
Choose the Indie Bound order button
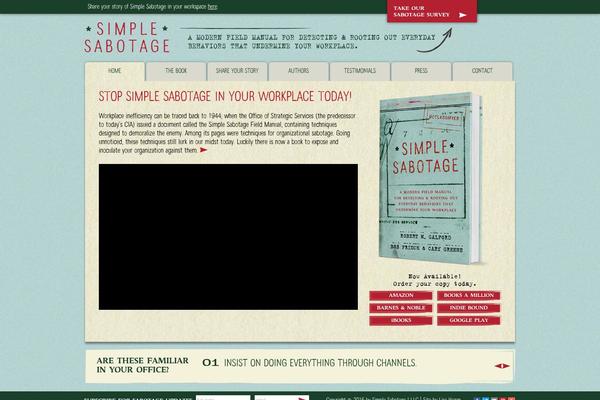point(469,308)
